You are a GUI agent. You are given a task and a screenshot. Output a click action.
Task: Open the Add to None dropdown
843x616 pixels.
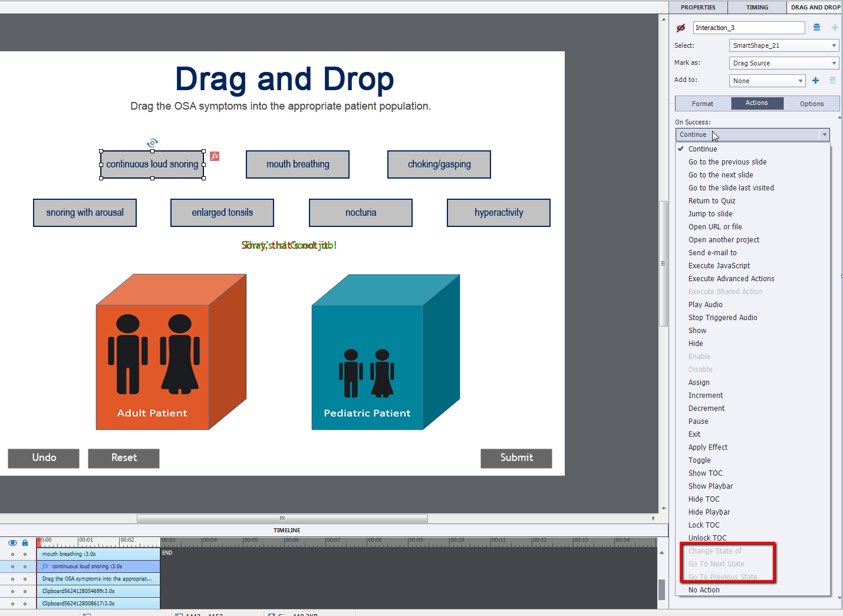tap(766, 81)
